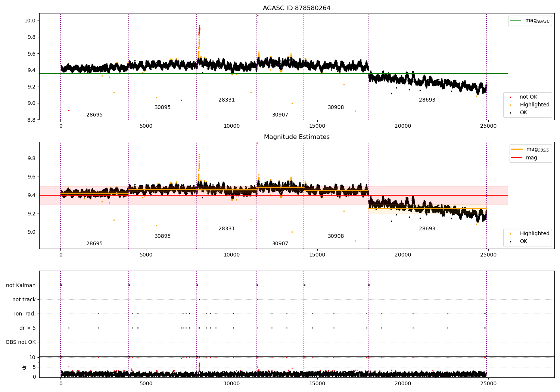Select 'Highlighted' in the top plot legend
The image size is (560, 392).
tap(534, 105)
